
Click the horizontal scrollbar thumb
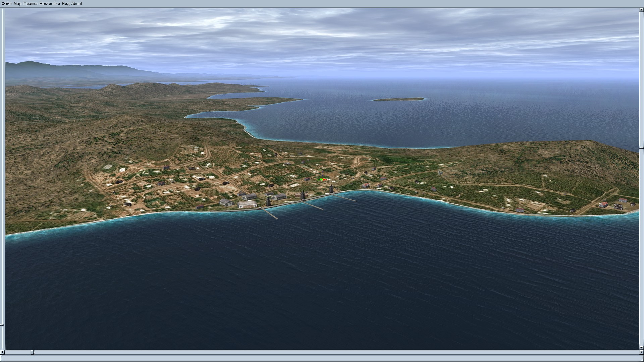click(x=33, y=352)
